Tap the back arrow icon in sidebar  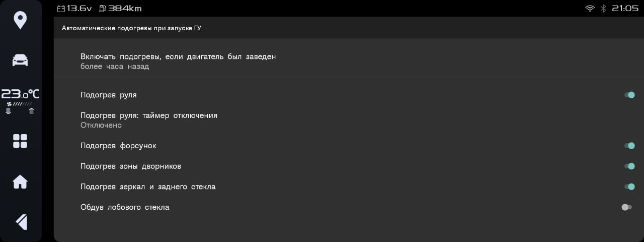click(x=21, y=222)
